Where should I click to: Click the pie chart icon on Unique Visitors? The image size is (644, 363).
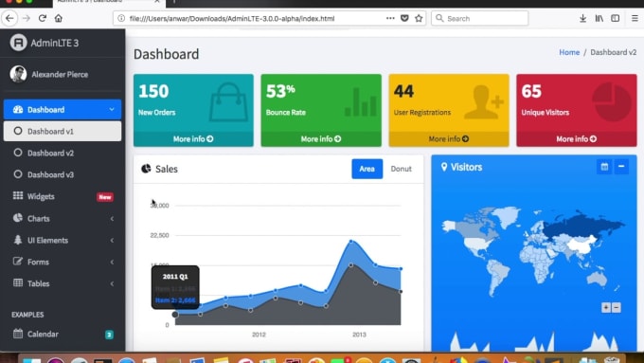click(612, 102)
